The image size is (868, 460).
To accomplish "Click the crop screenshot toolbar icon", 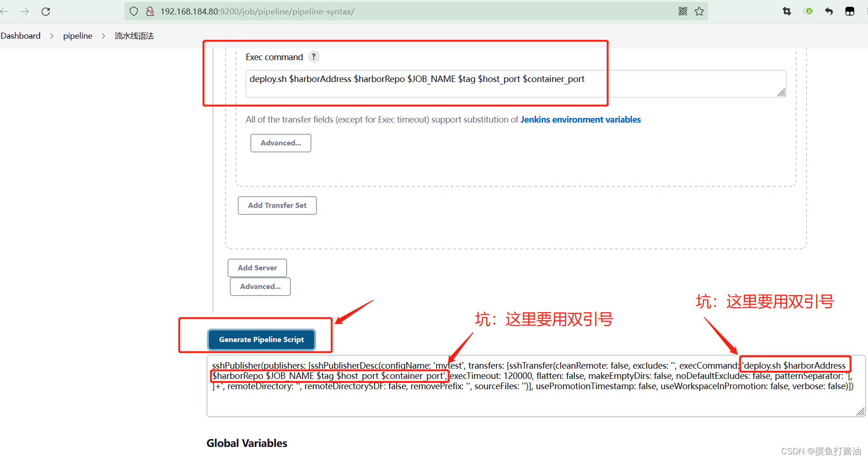I will tap(787, 12).
